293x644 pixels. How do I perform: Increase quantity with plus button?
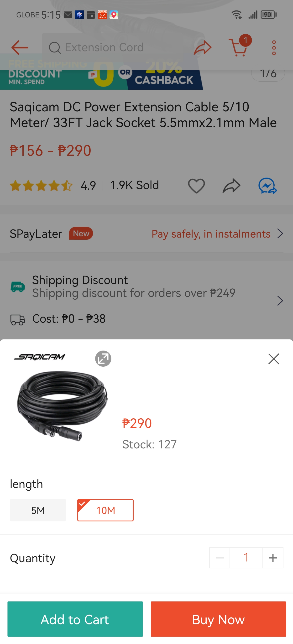(273, 558)
